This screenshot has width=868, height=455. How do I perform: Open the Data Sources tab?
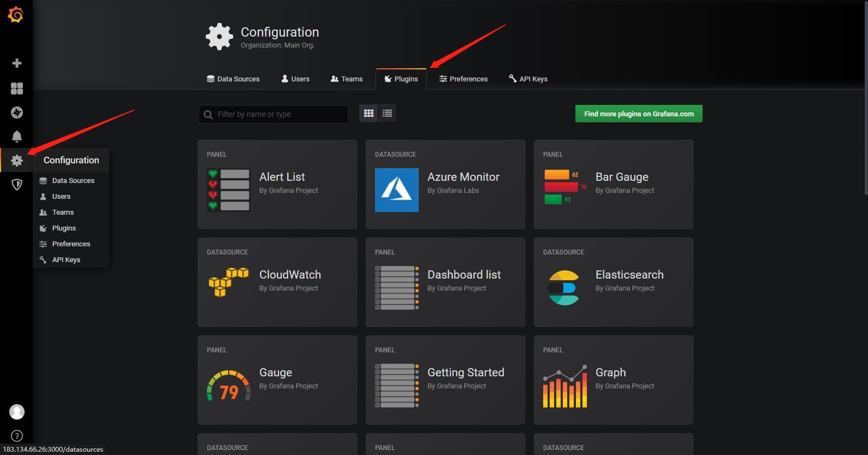click(x=233, y=79)
